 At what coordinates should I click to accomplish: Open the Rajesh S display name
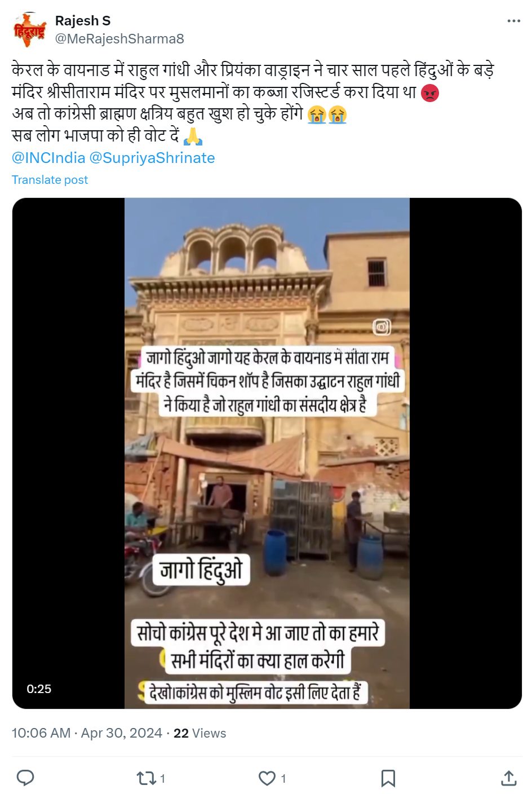pos(83,21)
